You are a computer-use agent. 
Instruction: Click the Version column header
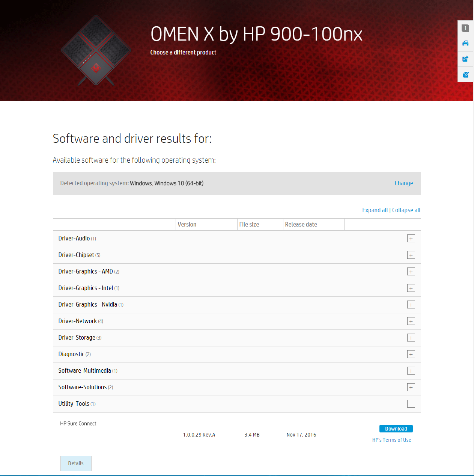pos(187,224)
